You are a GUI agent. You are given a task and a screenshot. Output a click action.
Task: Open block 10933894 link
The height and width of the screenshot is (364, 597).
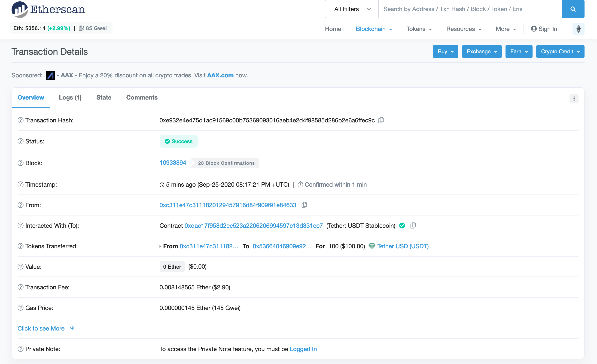click(x=173, y=163)
